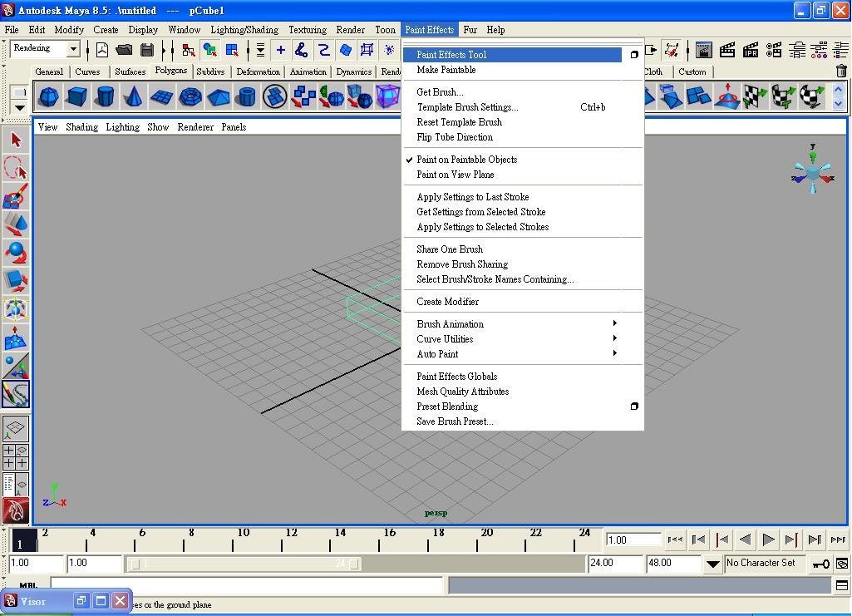Select the arrow Select tool
This screenshot has height=616, width=852.
pos(16,140)
